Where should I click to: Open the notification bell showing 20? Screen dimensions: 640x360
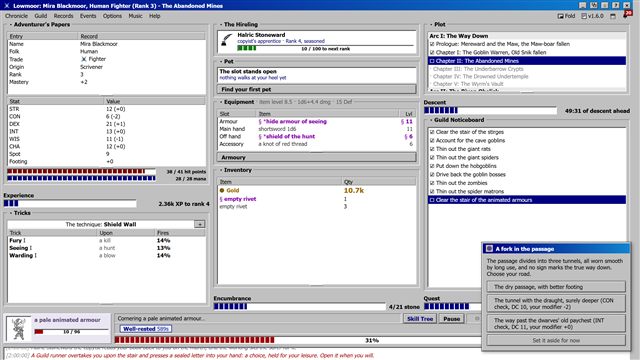coord(627,15)
